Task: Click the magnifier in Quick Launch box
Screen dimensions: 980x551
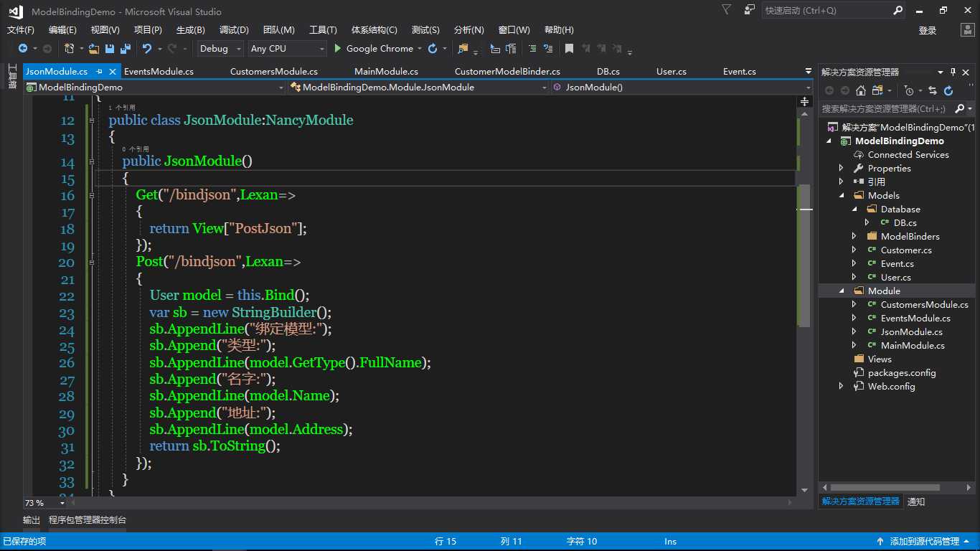Action: tap(898, 11)
